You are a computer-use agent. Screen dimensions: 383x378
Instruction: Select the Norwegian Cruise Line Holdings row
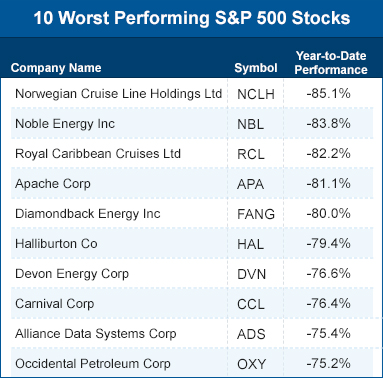tap(192, 93)
